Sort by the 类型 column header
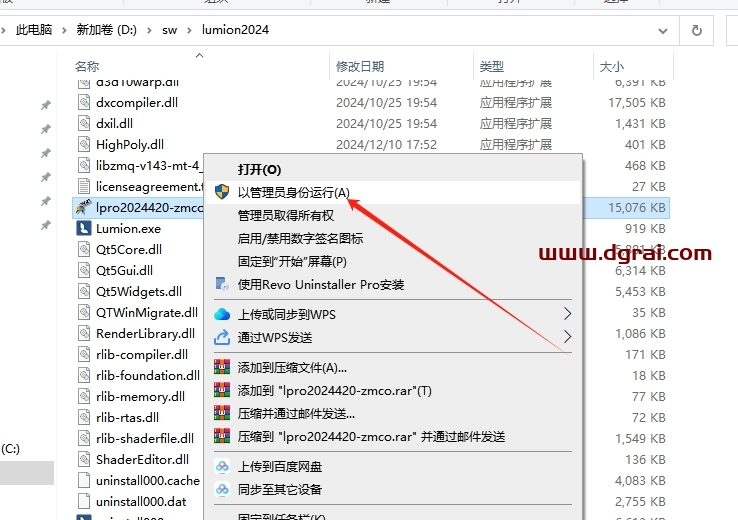The width and height of the screenshot is (738, 520). 492,67
